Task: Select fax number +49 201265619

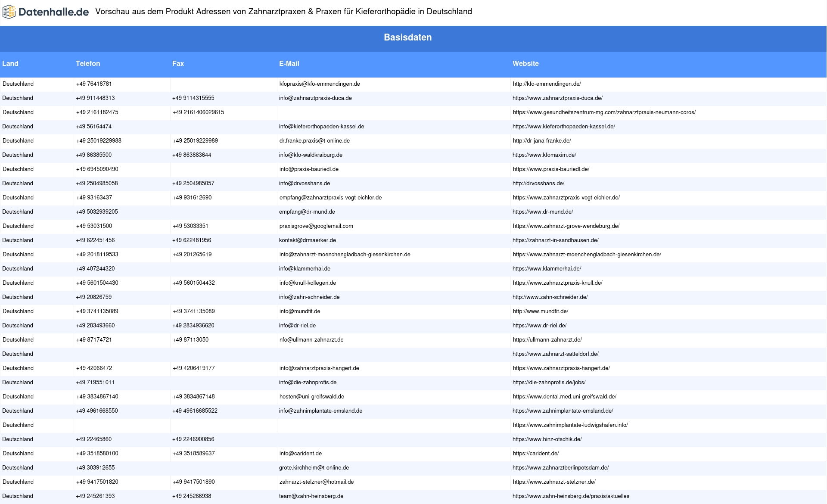Action: 192,255
